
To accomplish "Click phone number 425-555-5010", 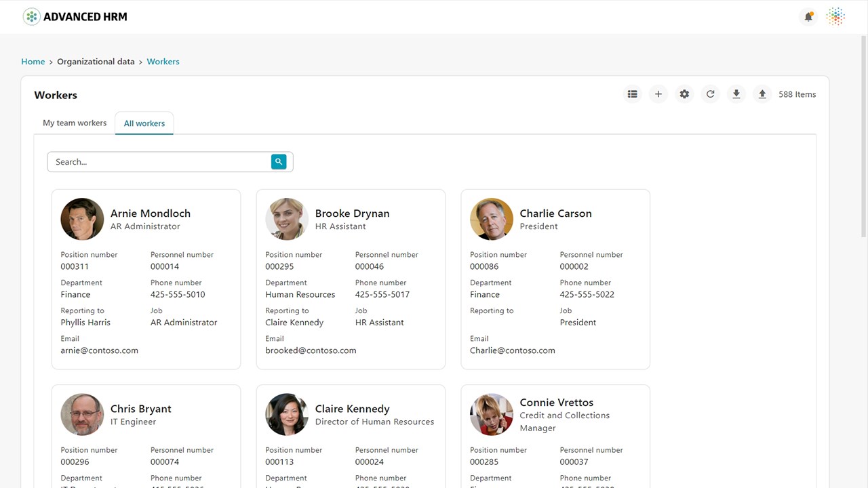I will point(178,295).
